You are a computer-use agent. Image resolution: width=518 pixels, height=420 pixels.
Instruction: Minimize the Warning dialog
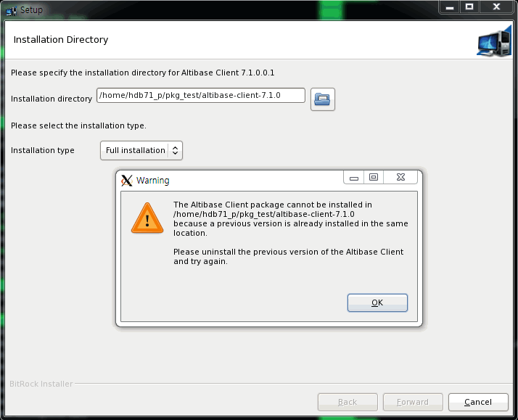coord(353,178)
